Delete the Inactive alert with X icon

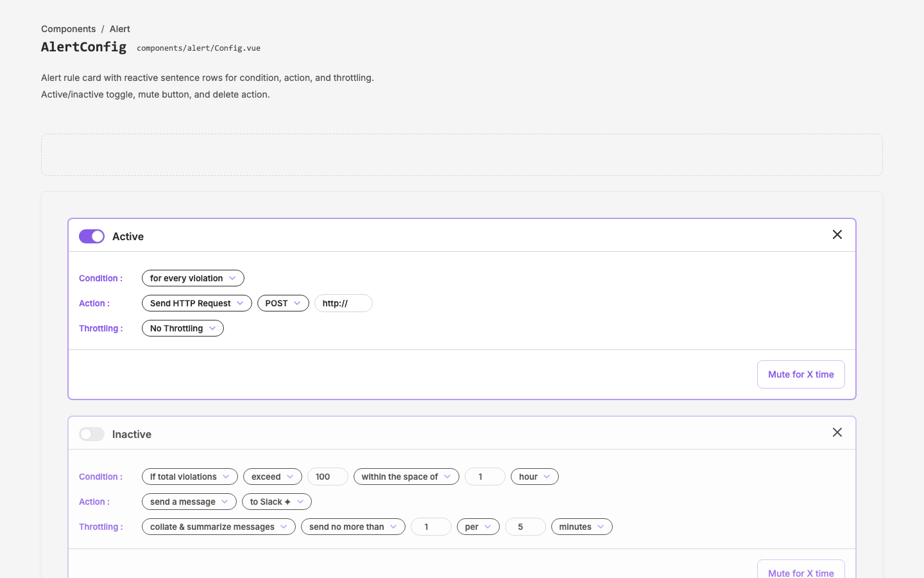[x=837, y=432]
